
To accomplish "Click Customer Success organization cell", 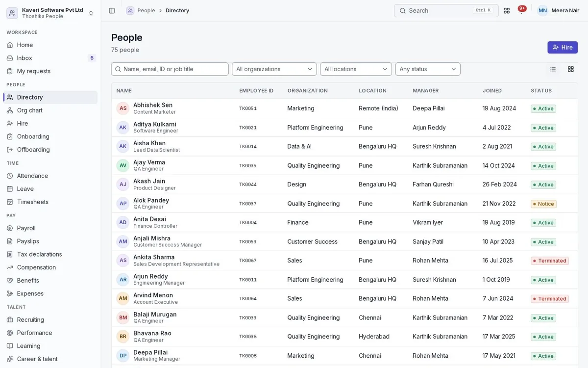I will tap(312, 241).
